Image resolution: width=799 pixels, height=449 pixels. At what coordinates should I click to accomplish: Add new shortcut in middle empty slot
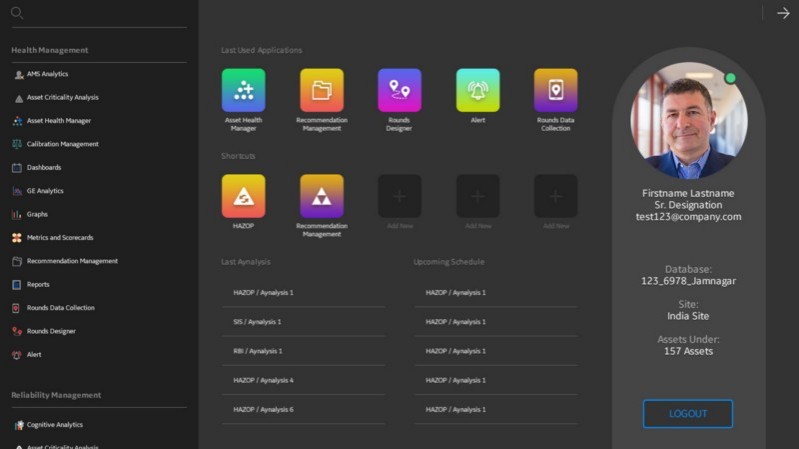[478, 196]
